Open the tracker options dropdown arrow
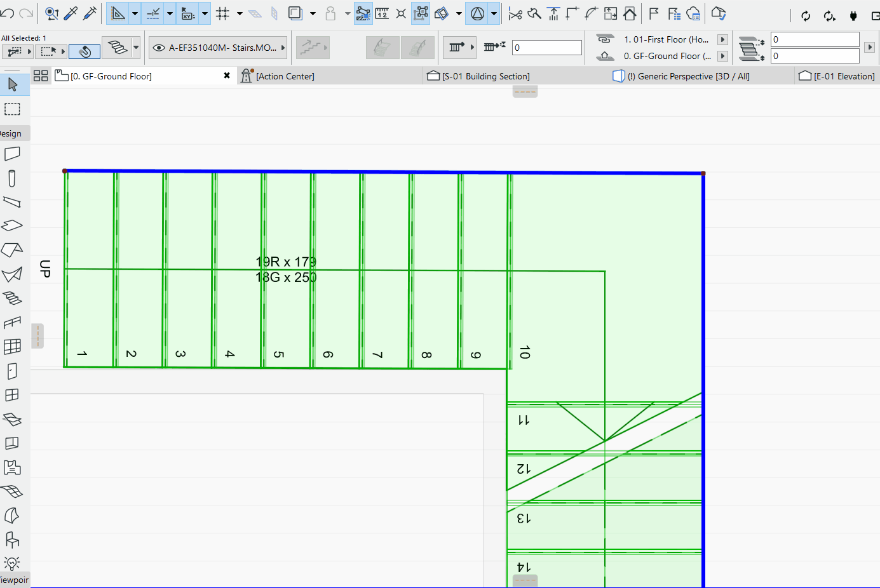Viewport: 880px width, 588px height. click(205, 13)
